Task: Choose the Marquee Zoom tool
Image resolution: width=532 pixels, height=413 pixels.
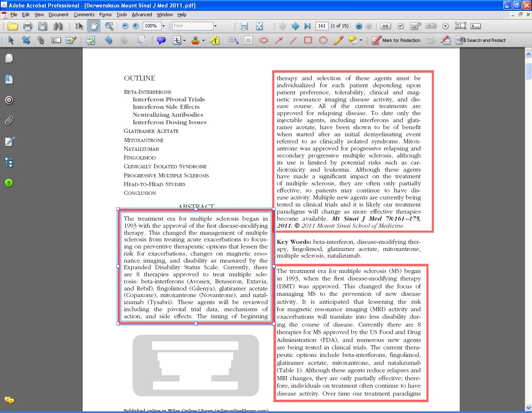Action: point(109,26)
